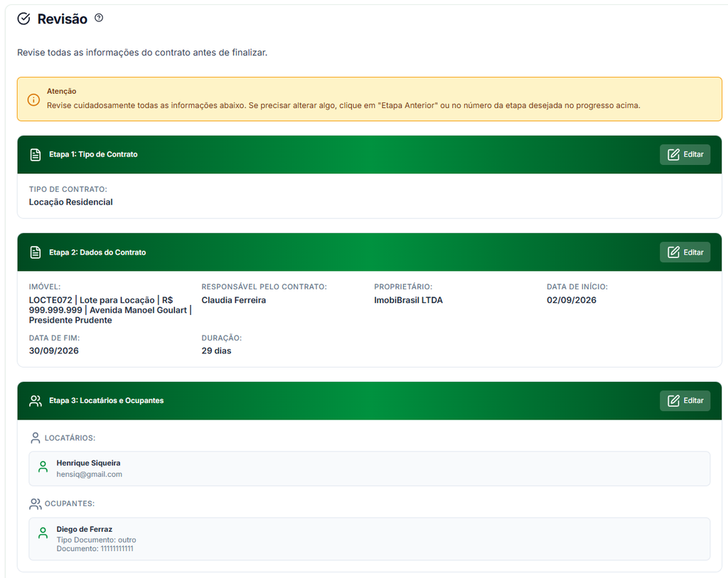
Task: Click the Locação Residencial contract type value
Action: pyautogui.click(x=70, y=202)
